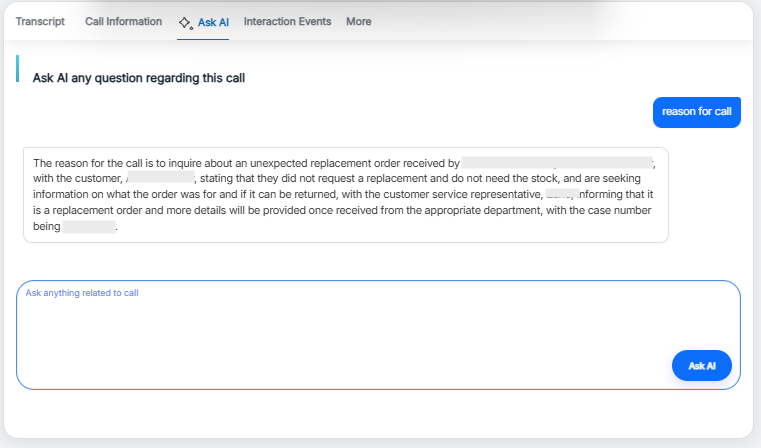Click the redacted representative name in the response
This screenshot has width=761, height=448.
(x=560, y=195)
